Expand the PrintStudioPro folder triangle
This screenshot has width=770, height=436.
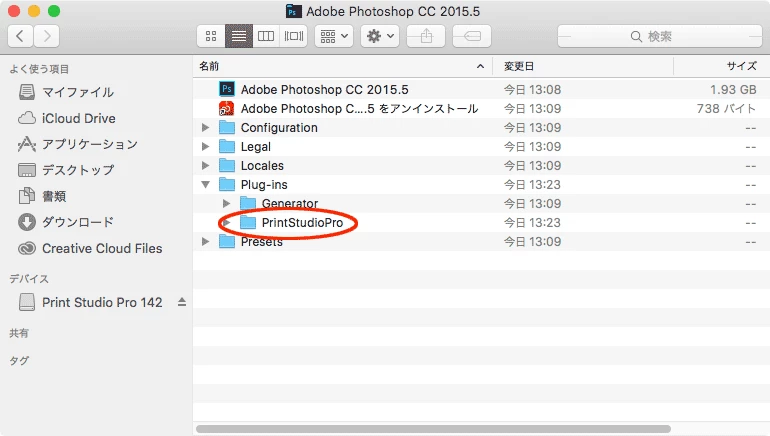[226, 222]
